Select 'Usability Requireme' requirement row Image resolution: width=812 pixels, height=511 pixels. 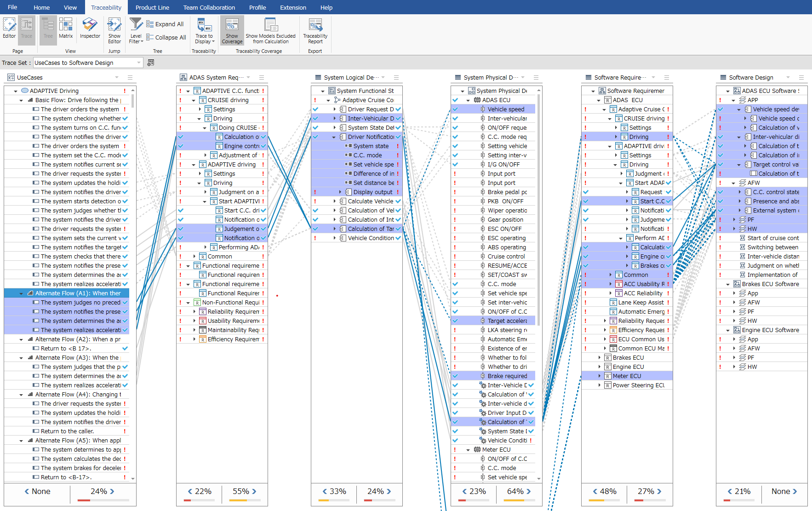222,321
